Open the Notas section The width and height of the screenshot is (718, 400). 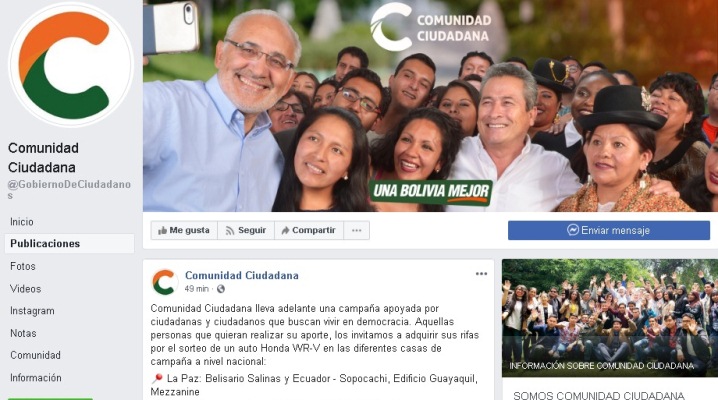coord(23,333)
